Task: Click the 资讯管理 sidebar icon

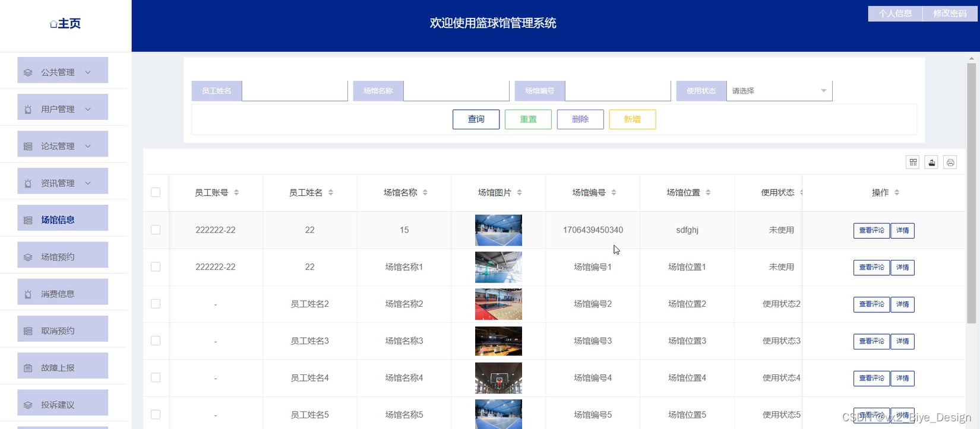Action: [x=28, y=183]
